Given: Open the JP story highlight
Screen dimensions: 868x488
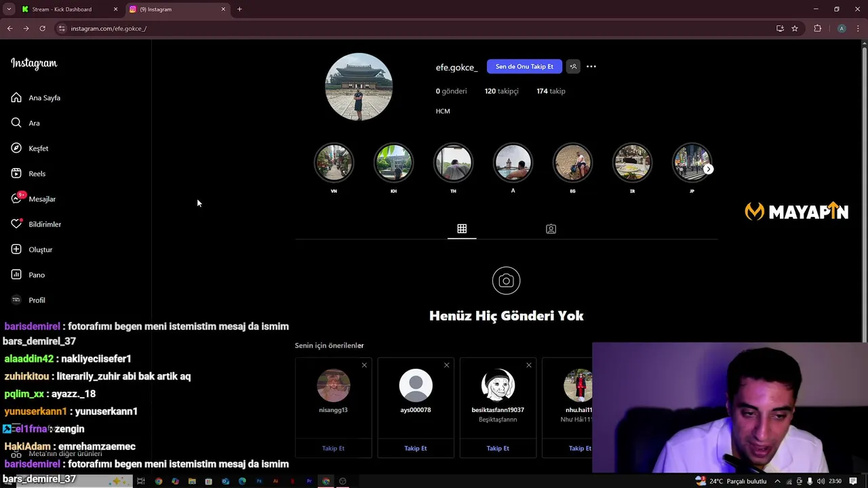Looking at the screenshot, I should point(690,163).
